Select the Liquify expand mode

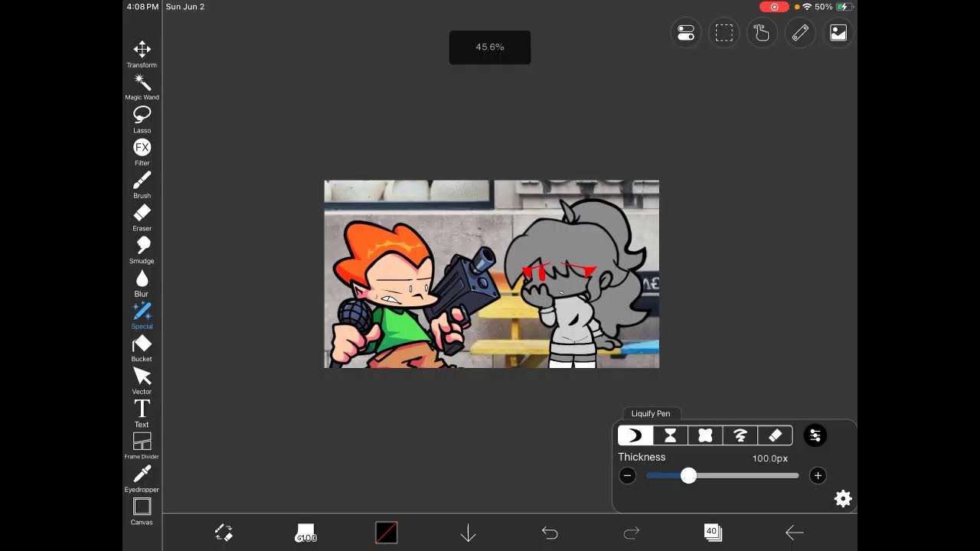(705, 435)
